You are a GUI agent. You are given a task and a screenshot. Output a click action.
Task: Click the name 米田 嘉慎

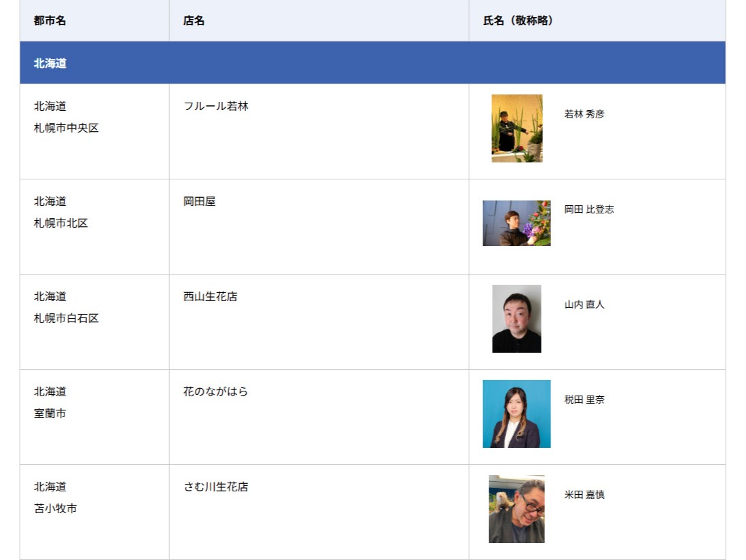coord(584,495)
